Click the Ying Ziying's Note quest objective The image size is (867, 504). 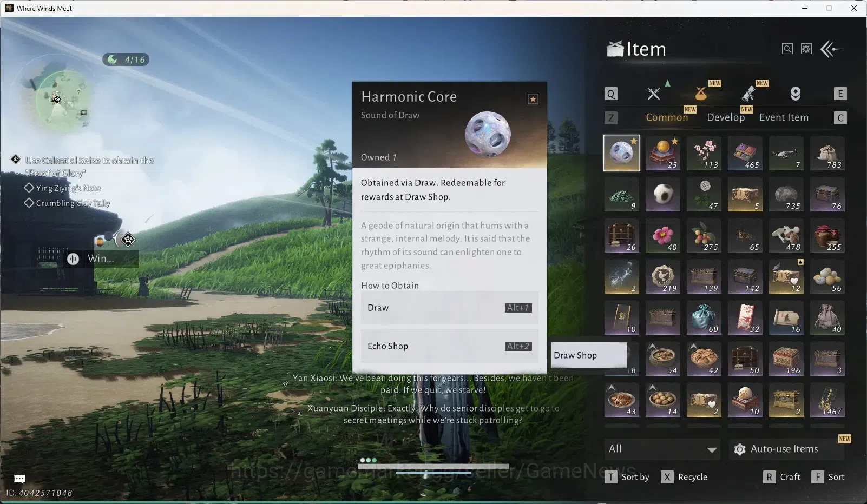(68, 188)
